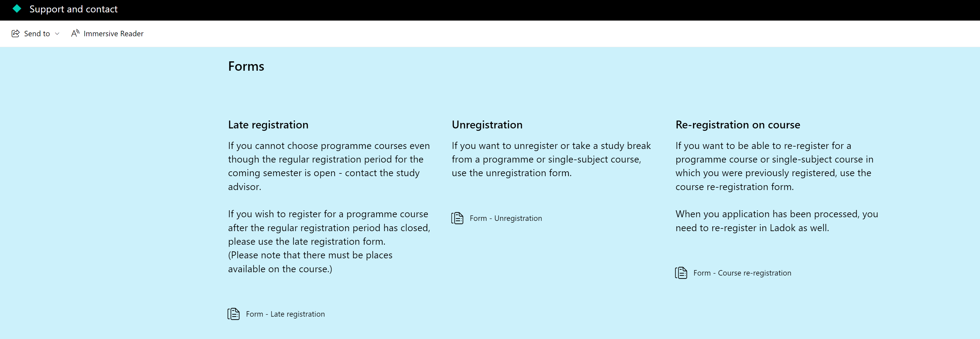Launch Immersive Reader from its text label

(x=113, y=34)
